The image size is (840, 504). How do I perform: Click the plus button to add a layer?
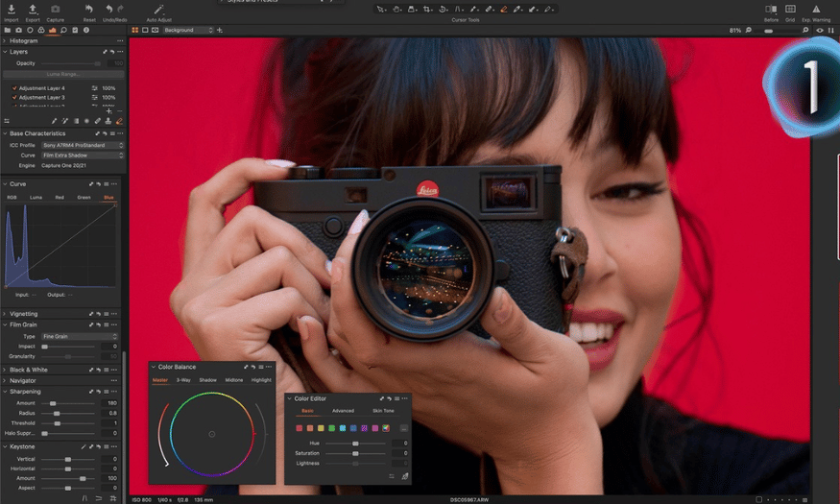108,110
